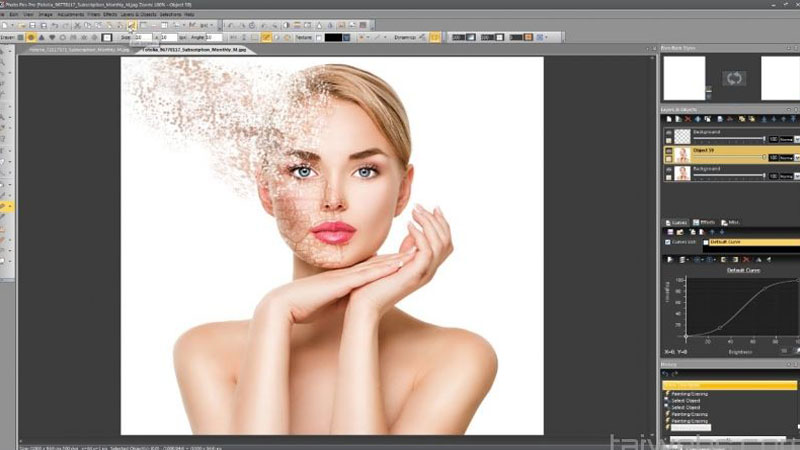Toggle the lock box of the Object 59 layer

[x=668, y=159]
